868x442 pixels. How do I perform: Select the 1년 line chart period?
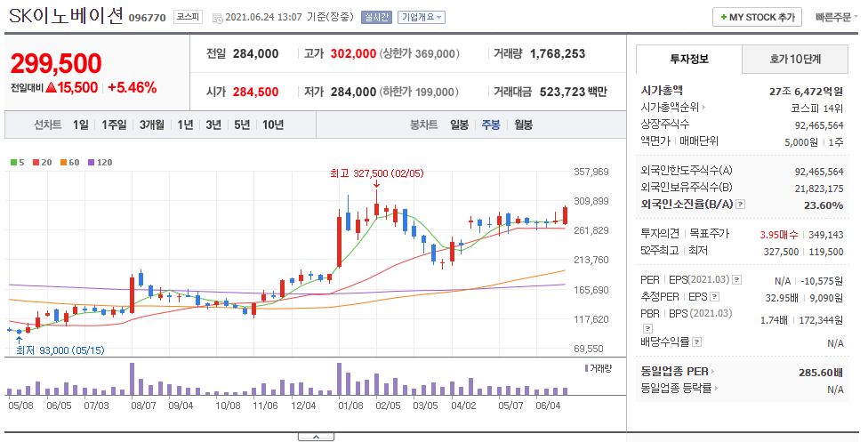click(186, 125)
